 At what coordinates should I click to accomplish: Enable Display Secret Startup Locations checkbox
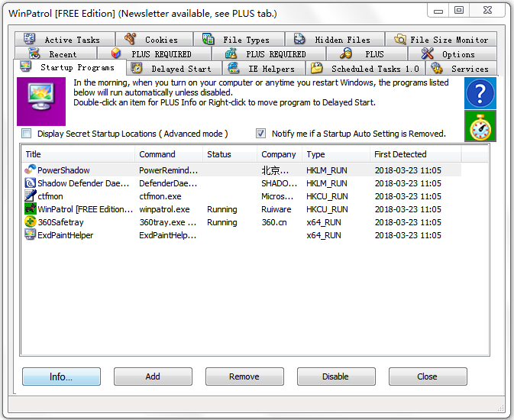coord(26,134)
